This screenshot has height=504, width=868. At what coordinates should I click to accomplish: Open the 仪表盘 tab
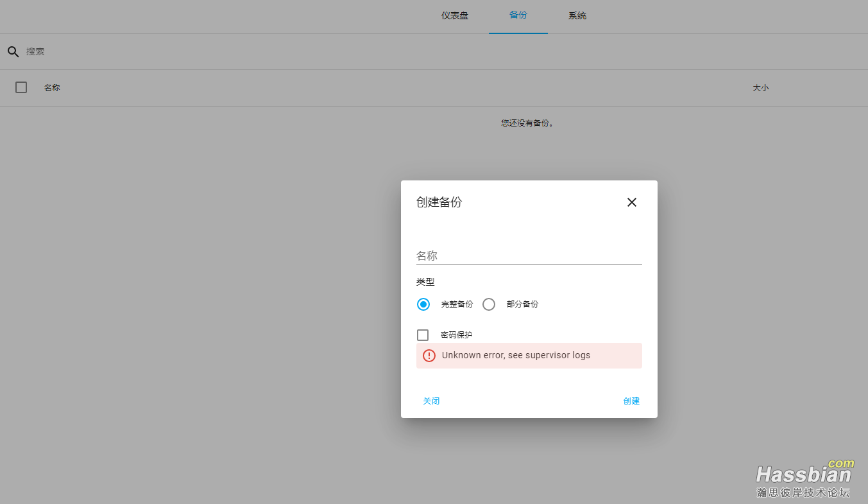[455, 15]
